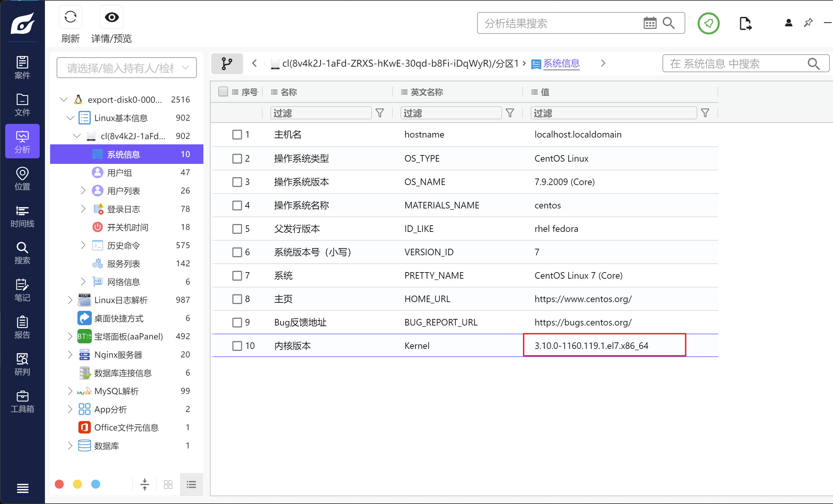This screenshot has height=504, width=833.
Task: Click the 系统信息 breadcrumb link
Action: pyautogui.click(x=561, y=63)
